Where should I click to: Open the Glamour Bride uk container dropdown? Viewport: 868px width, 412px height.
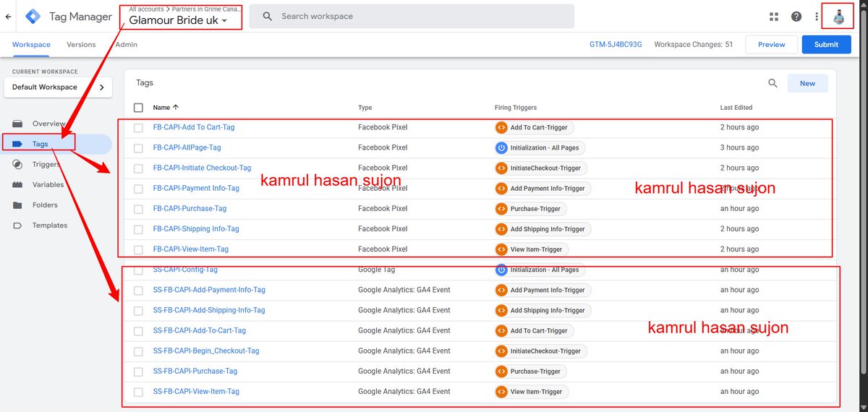coord(178,21)
